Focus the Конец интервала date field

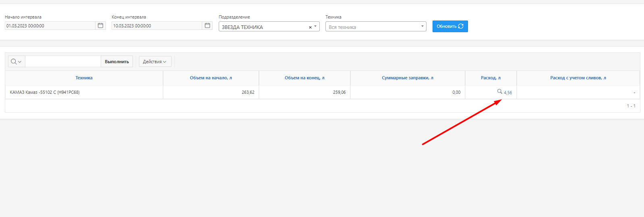coord(157,26)
